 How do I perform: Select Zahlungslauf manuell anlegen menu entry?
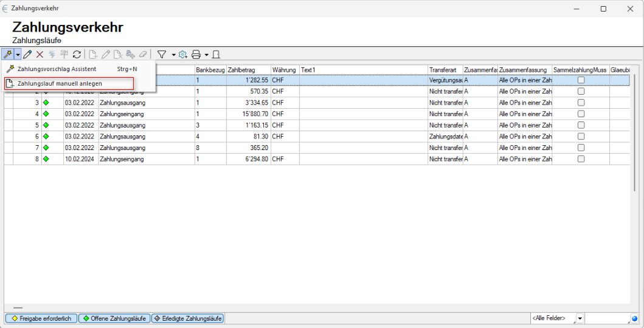(60, 83)
